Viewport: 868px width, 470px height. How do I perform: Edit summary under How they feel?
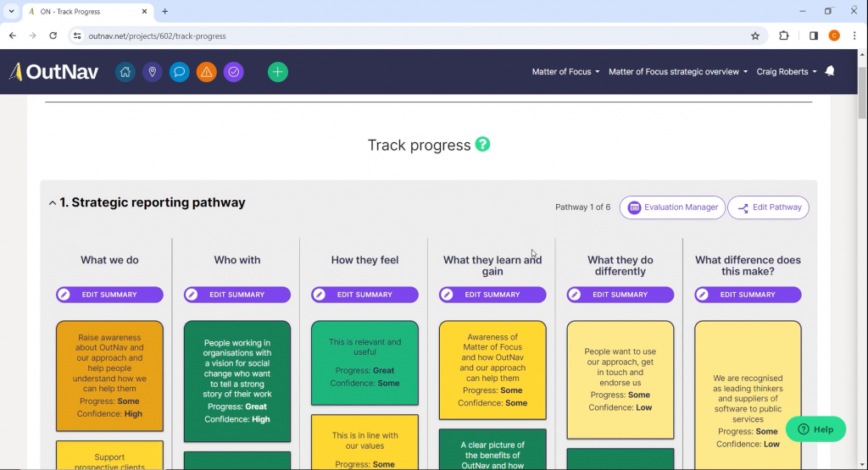pyautogui.click(x=364, y=295)
